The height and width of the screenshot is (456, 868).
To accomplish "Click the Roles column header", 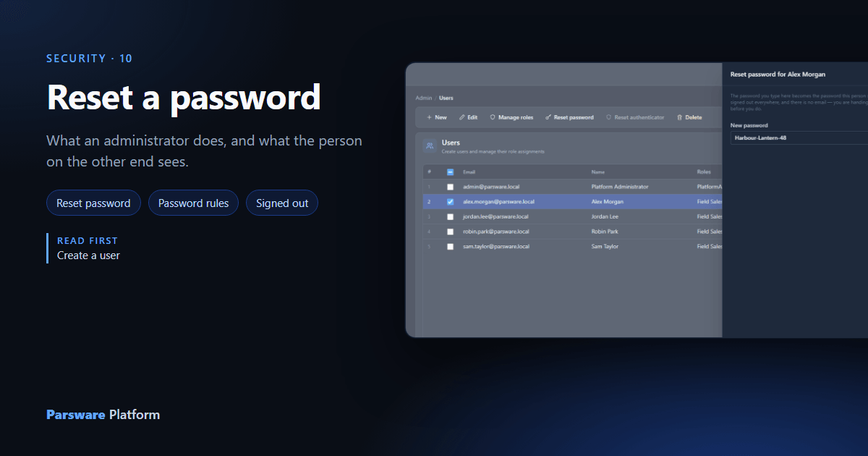I will point(704,172).
